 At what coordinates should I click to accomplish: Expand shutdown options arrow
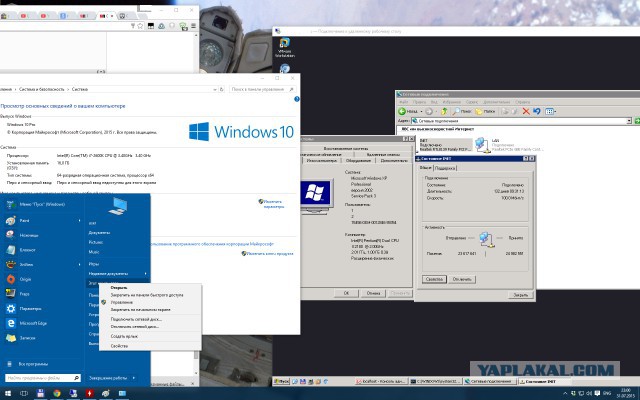134,378
